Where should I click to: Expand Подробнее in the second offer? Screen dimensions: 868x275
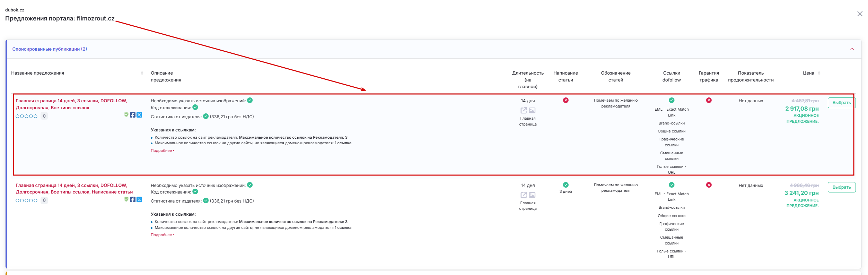[x=162, y=235]
